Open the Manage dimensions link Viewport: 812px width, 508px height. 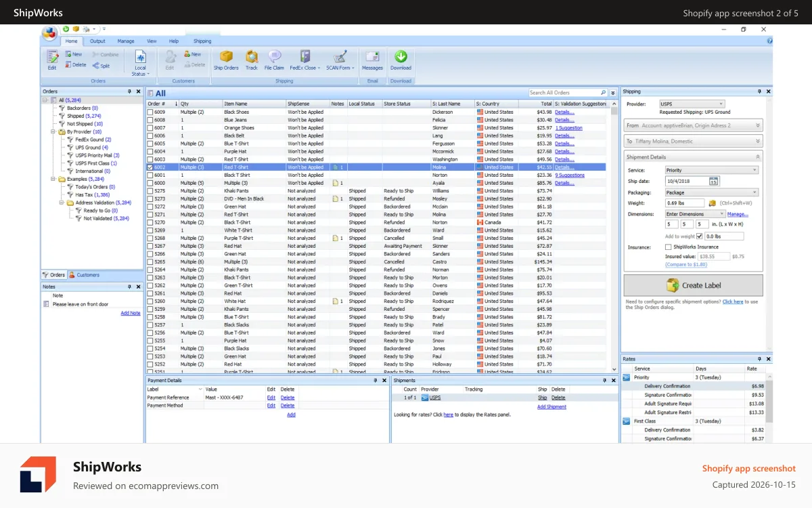pyautogui.click(x=738, y=214)
